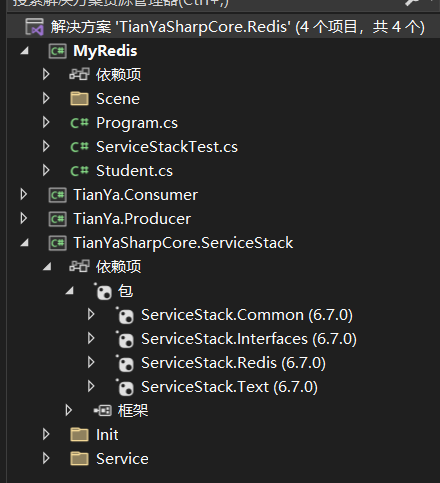The image size is (440, 483).
Task: Click the dependencies icon under TianYaSharpCore.ServiceStack
Action: coord(79,266)
